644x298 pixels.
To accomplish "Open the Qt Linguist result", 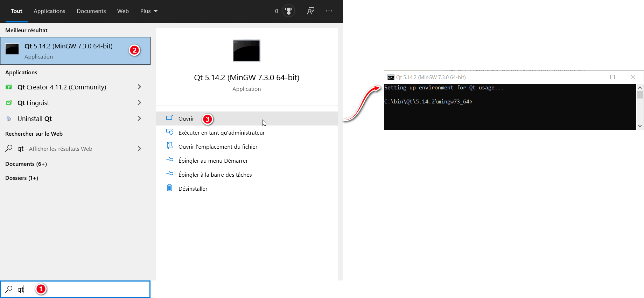I will pos(75,103).
